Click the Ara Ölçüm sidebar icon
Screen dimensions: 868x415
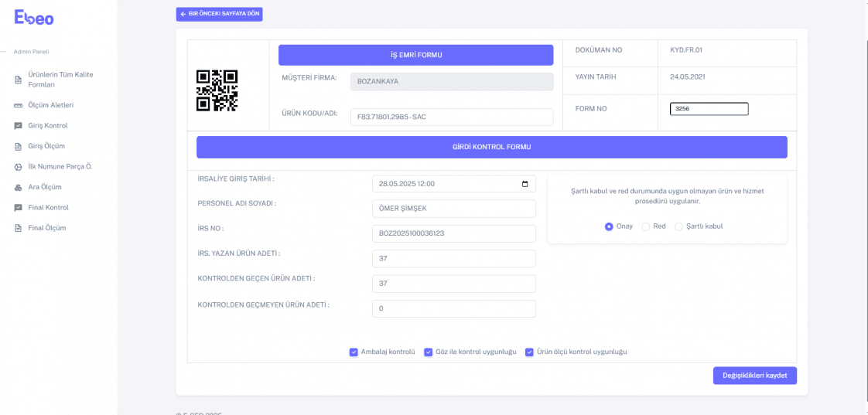click(18, 187)
